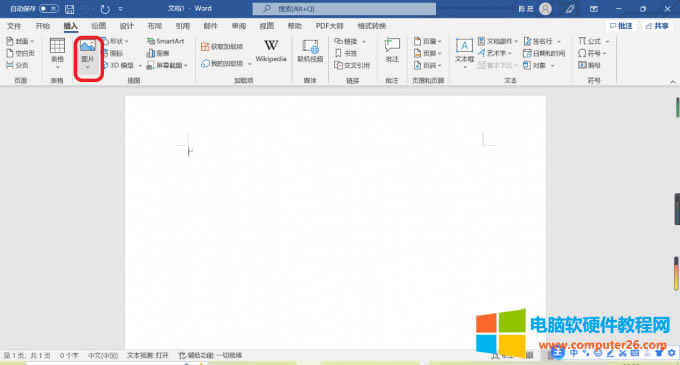This screenshot has height=365, width=680.
Task: Toggle the AutoSave (自动保存) switch
Action: click(49, 9)
